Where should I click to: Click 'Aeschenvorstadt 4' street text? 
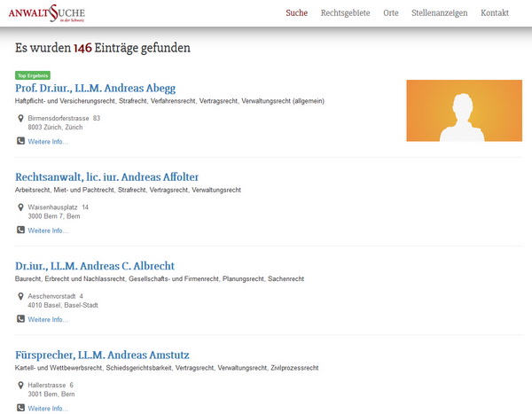point(55,296)
